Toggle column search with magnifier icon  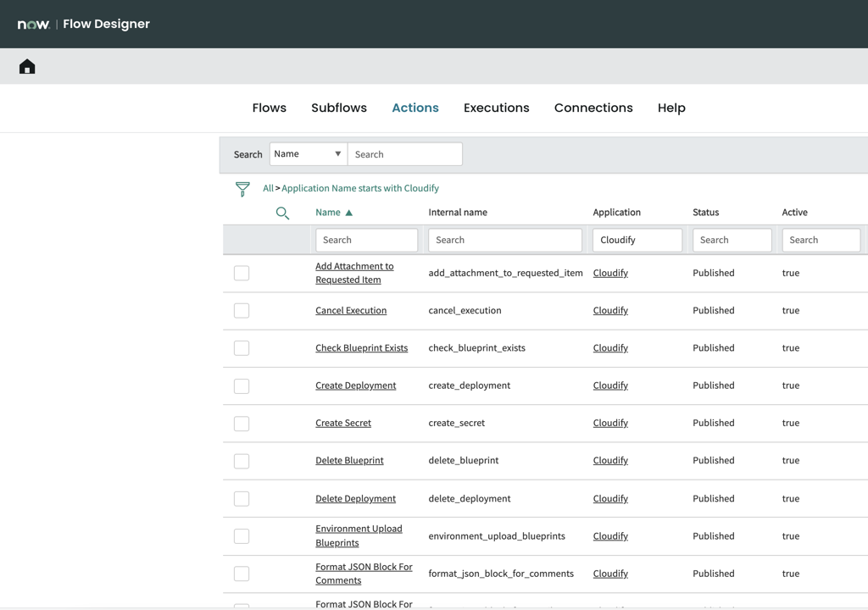click(x=282, y=213)
